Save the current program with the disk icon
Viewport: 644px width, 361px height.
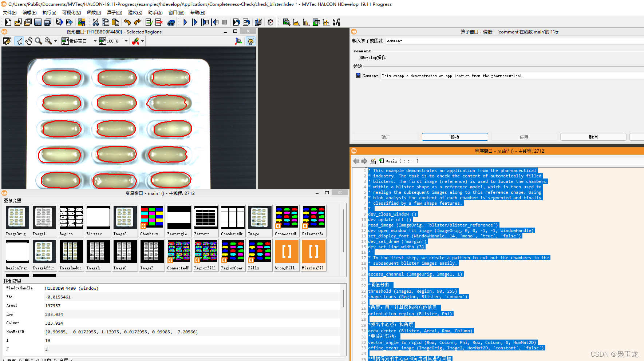[37, 22]
